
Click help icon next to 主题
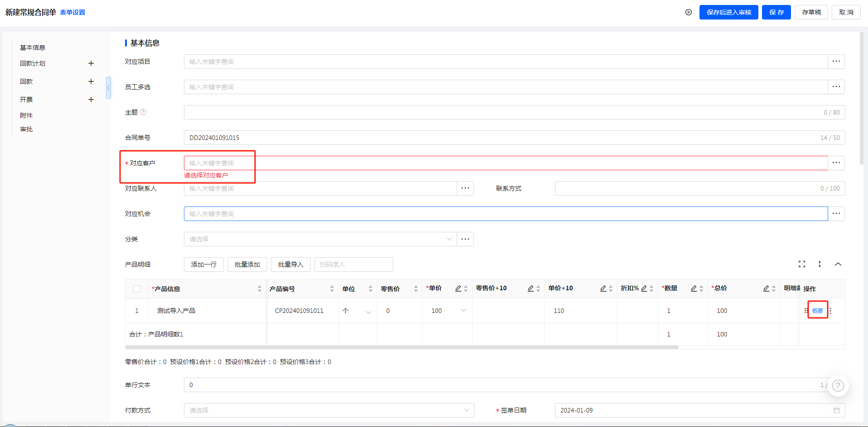143,112
